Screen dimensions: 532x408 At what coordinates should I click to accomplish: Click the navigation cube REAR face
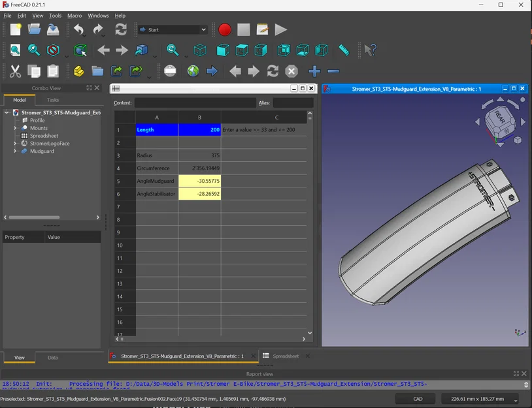499,117
